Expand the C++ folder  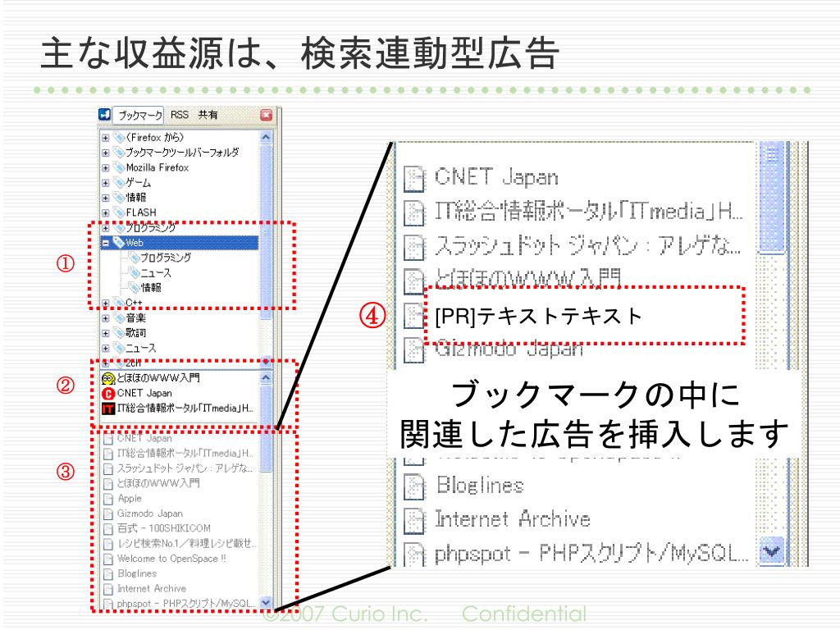106,304
